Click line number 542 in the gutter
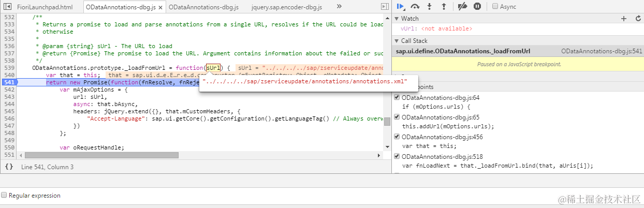 click(9, 90)
